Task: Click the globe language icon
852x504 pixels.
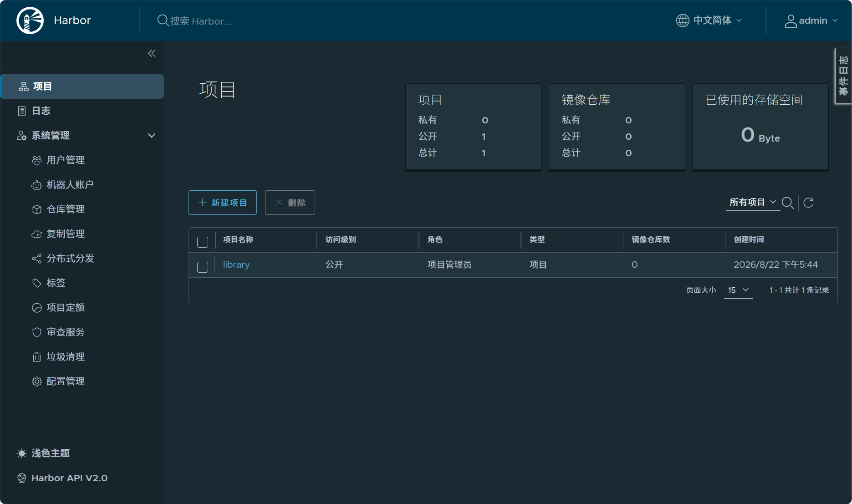Action: coord(683,20)
